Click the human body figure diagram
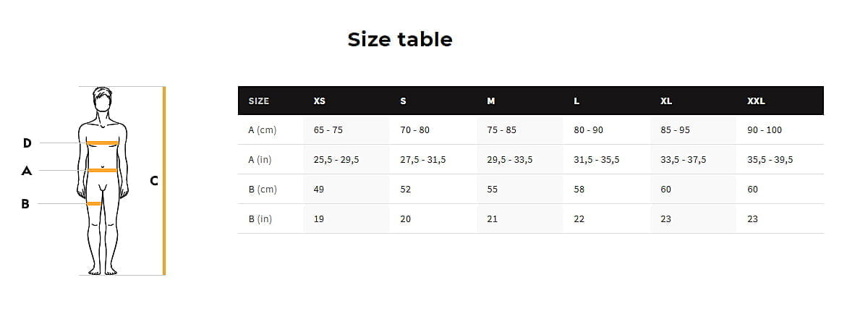 pos(103,181)
